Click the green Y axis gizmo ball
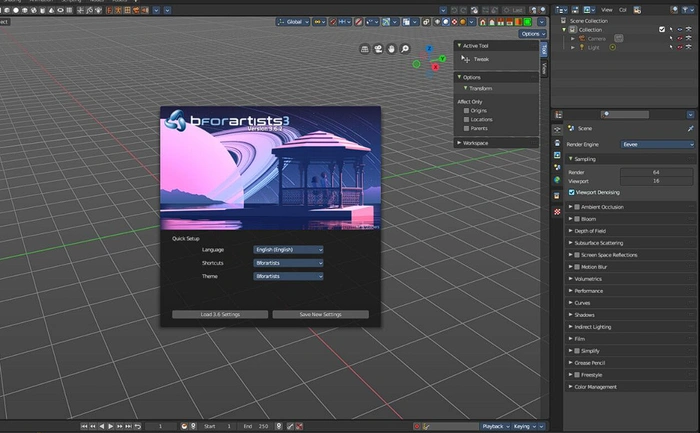This screenshot has height=433, width=700. [442, 58]
